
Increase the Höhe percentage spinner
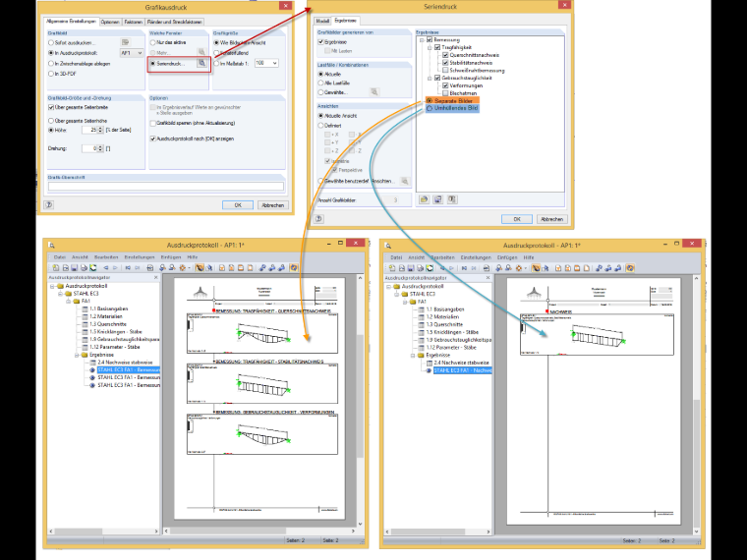click(x=100, y=128)
